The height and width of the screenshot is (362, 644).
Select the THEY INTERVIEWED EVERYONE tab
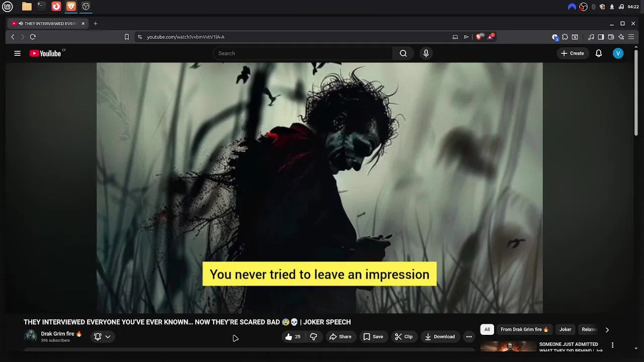pyautogui.click(x=48, y=24)
